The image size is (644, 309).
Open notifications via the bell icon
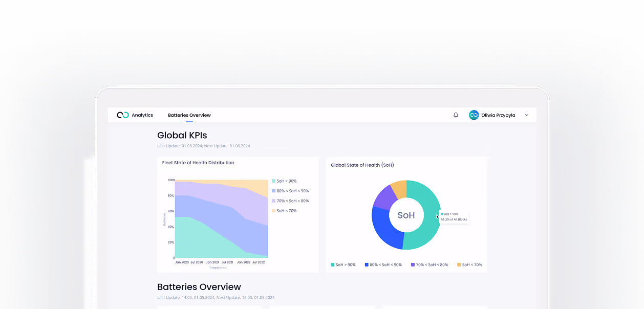point(456,115)
